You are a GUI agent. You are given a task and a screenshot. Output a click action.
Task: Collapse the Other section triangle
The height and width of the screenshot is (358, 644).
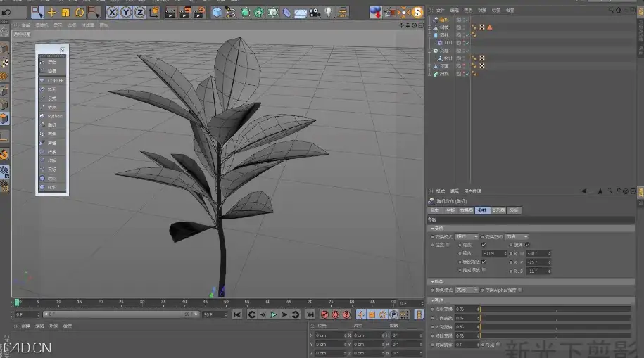(432, 300)
